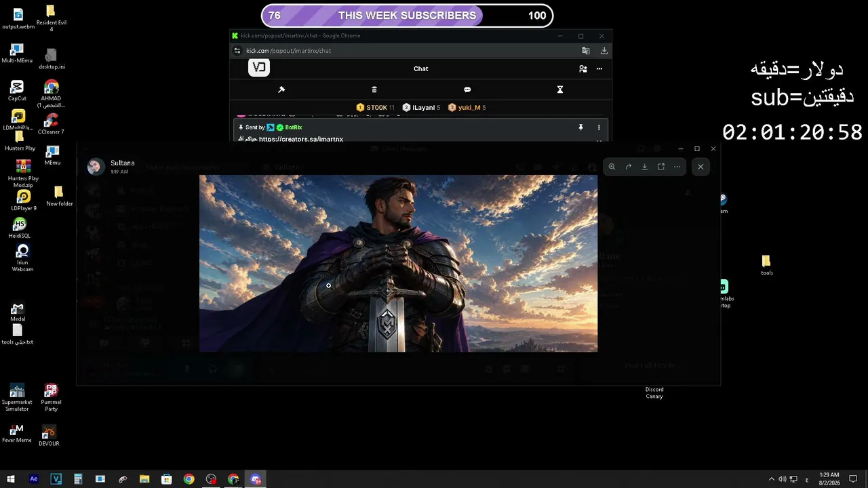The height and width of the screenshot is (488, 868).
Task: Click the This Week Subscribers progress bar
Action: click(x=407, y=16)
